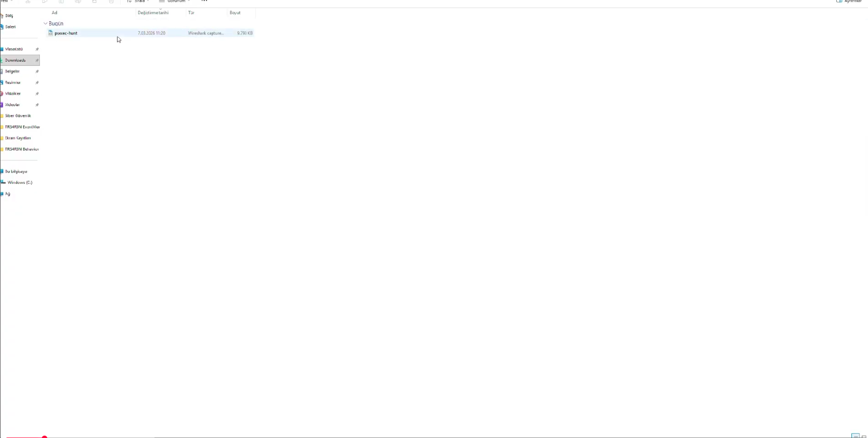Sort by the Tür column header
The width and height of the screenshot is (868, 438).
(x=191, y=13)
